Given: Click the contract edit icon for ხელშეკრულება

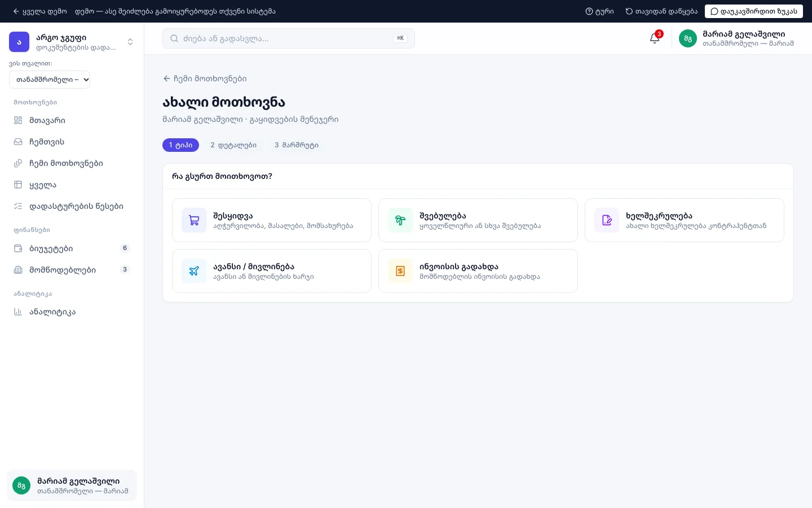Looking at the screenshot, I should pyautogui.click(x=607, y=220).
